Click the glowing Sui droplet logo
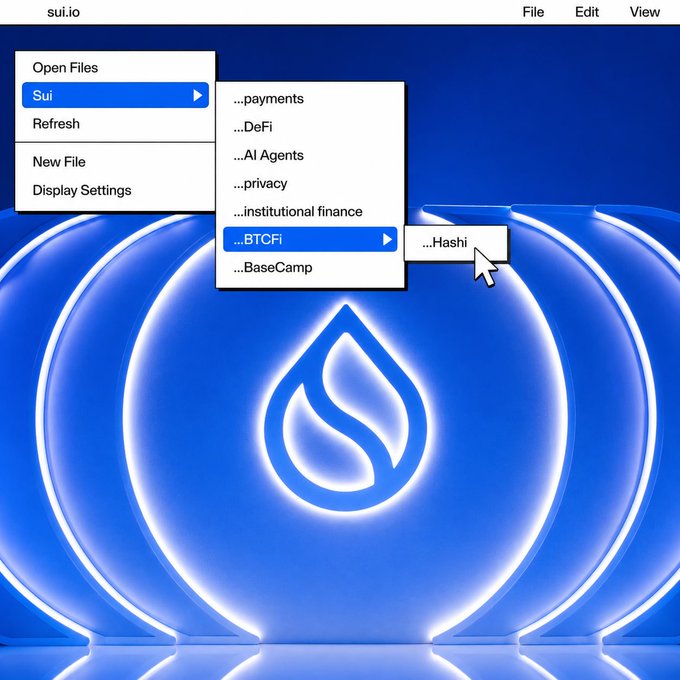Viewport: 680px width, 680px height. pos(346,407)
